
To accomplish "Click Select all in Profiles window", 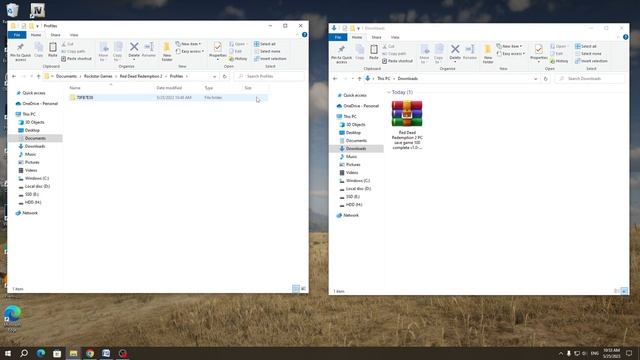I will coord(265,44).
